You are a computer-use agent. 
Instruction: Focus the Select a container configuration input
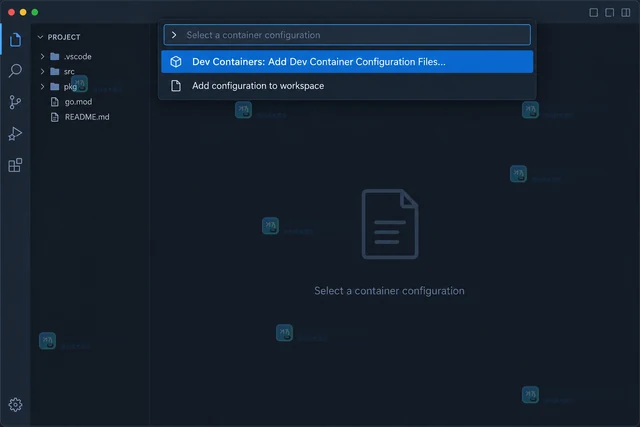(x=347, y=35)
